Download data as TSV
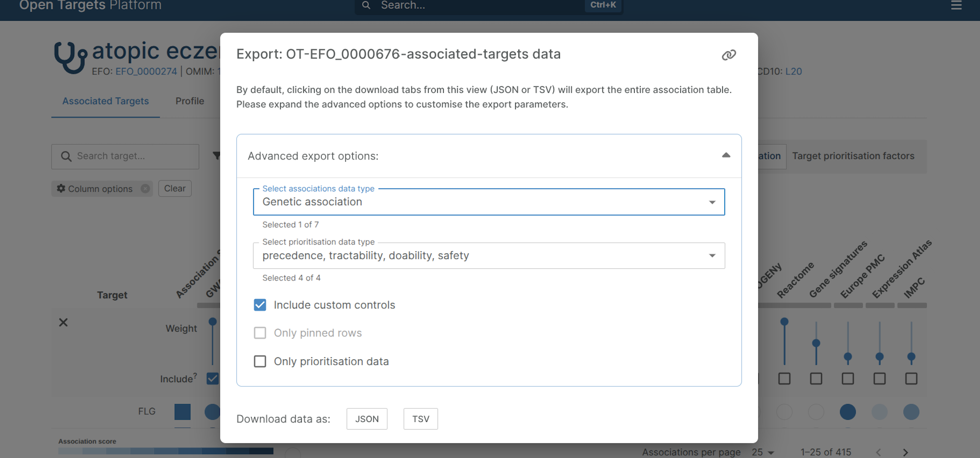Image resolution: width=980 pixels, height=458 pixels. (x=421, y=419)
